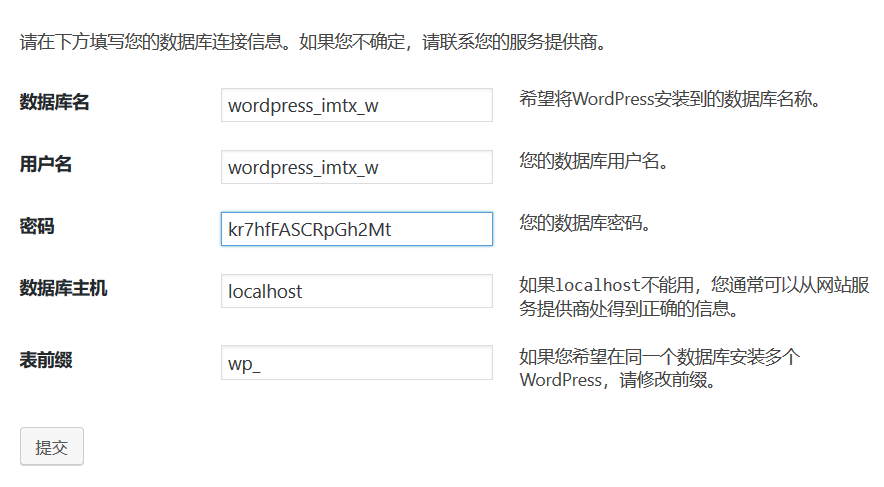Focus the 用户名 input field

(357, 167)
